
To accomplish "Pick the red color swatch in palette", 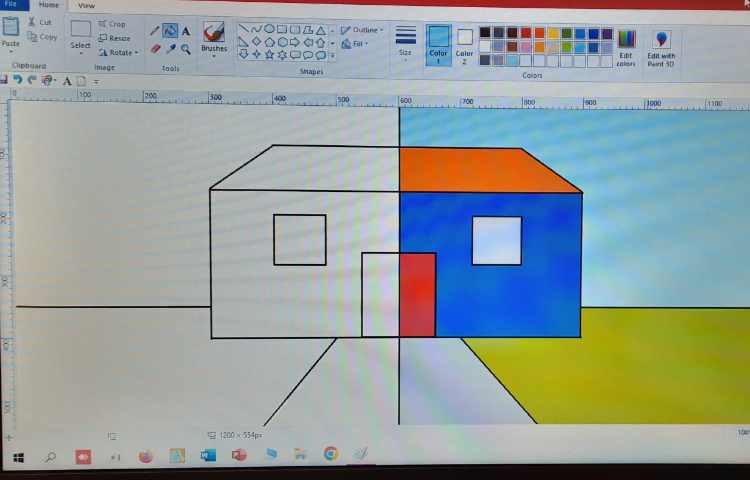I will [526, 33].
